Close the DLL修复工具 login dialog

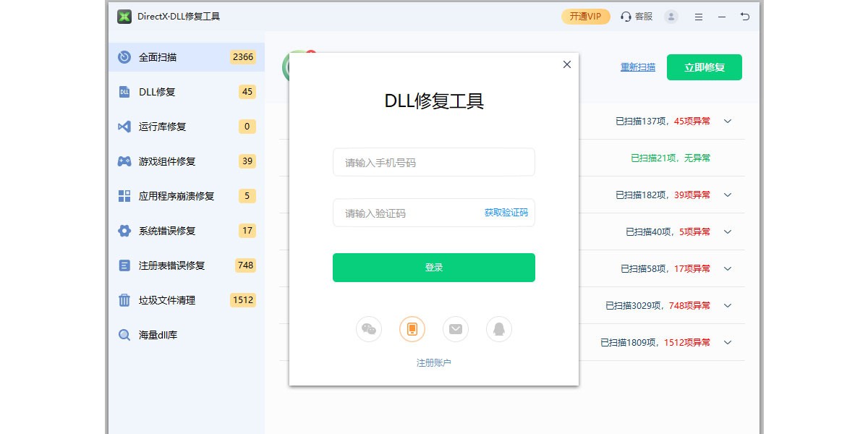[567, 64]
